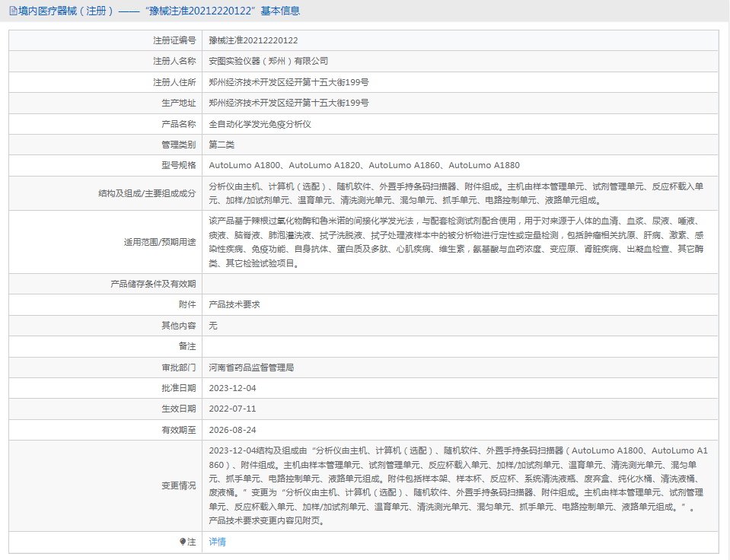
Task: Select approval date 2023-12-04 value
Action: [x=232, y=388]
